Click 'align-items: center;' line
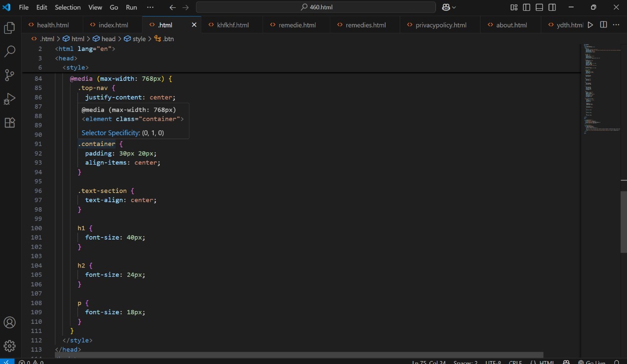The width and height of the screenshot is (627, 364). tap(122, 162)
